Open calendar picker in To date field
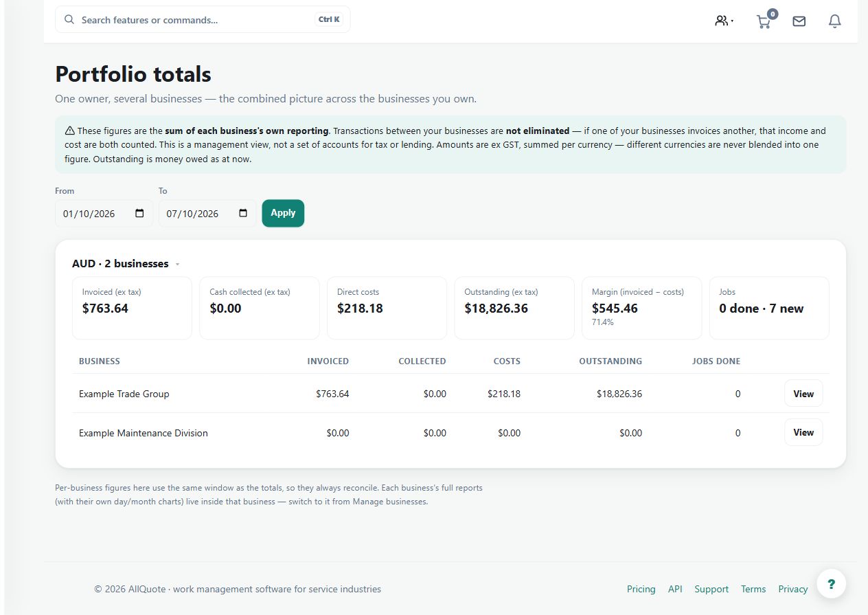The height and width of the screenshot is (615, 868). coord(243,214)
